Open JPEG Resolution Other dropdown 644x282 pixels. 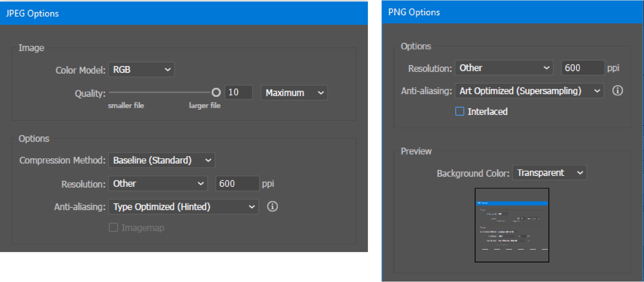tap(158, 184)
